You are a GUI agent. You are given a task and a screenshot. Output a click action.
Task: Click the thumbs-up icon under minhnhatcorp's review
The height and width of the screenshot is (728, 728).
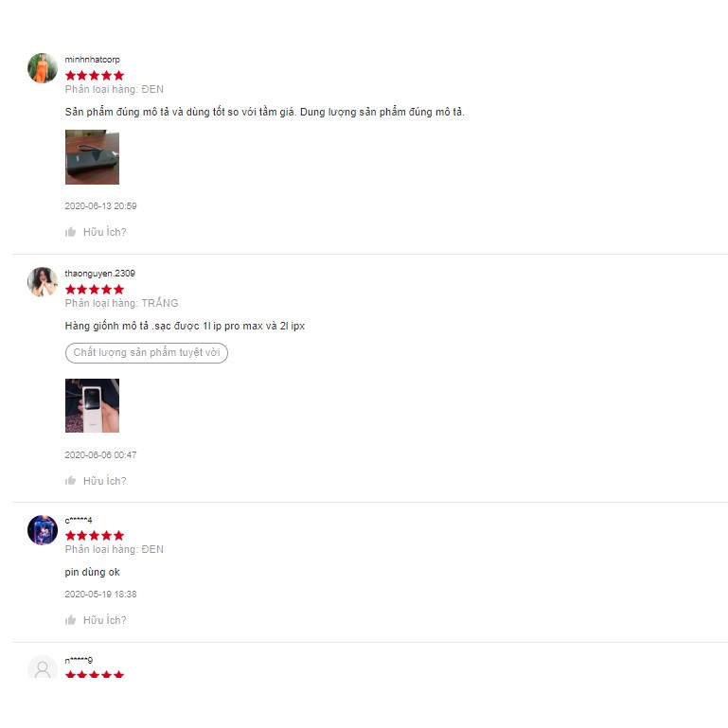point(71,232)
